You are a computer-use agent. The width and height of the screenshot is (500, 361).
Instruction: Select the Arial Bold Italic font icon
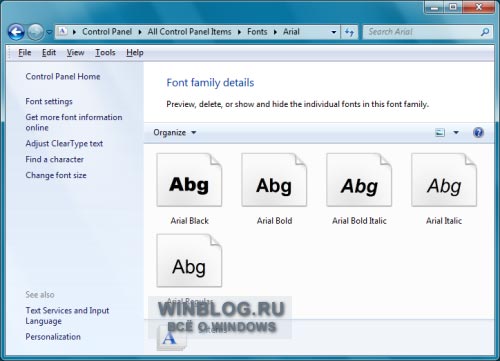[x=359, y=180]
